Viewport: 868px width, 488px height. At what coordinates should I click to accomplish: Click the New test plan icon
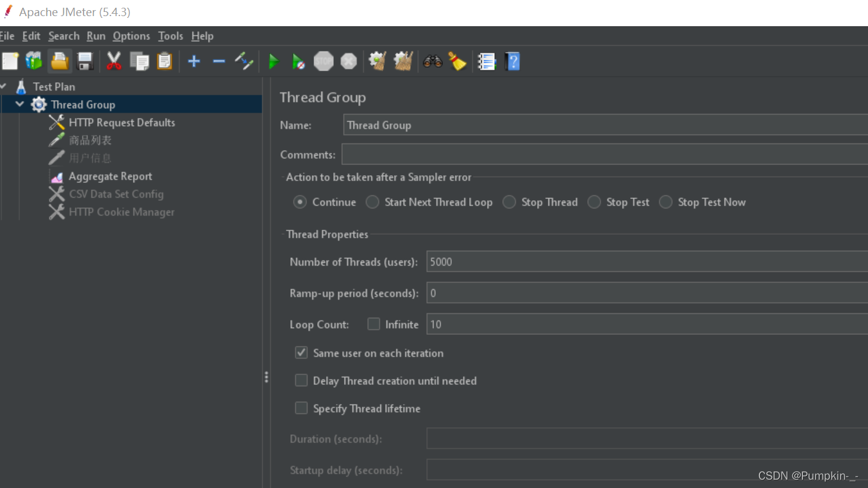coord(10,61)
